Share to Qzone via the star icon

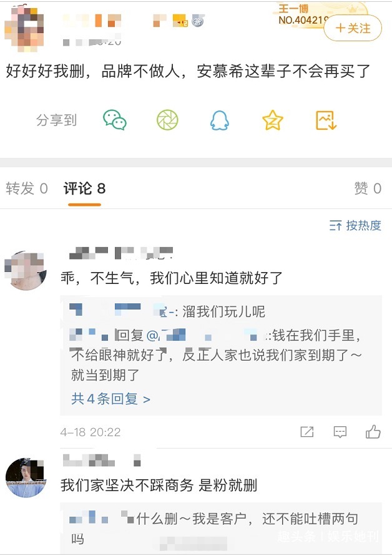coord(271,120)
